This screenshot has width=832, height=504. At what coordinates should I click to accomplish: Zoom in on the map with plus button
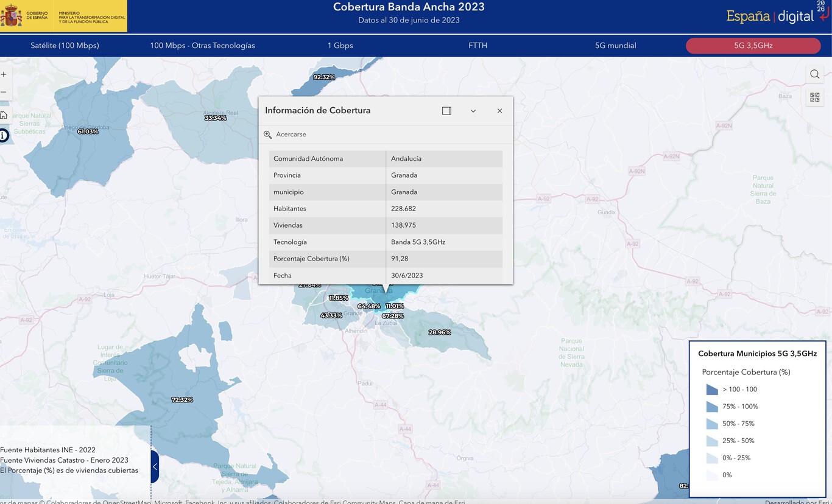click(x=4, y=74)
